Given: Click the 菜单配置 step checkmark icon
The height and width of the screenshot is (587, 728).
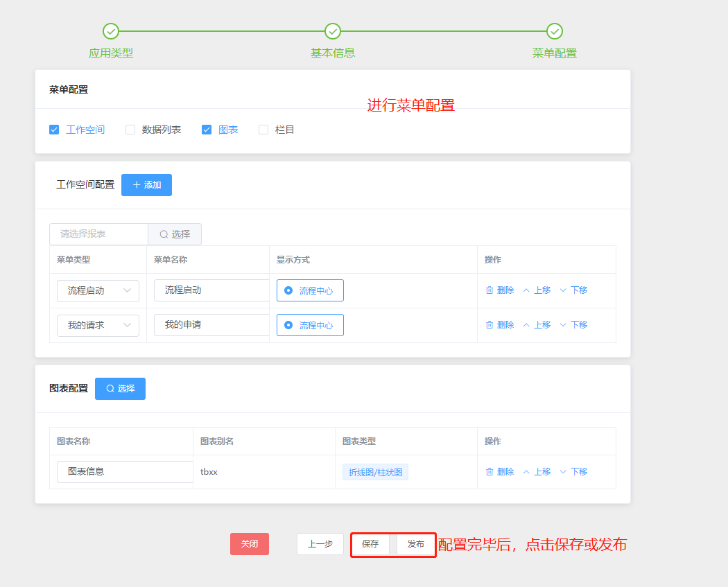Looking at the screenshot, I should tap(555, 31).
